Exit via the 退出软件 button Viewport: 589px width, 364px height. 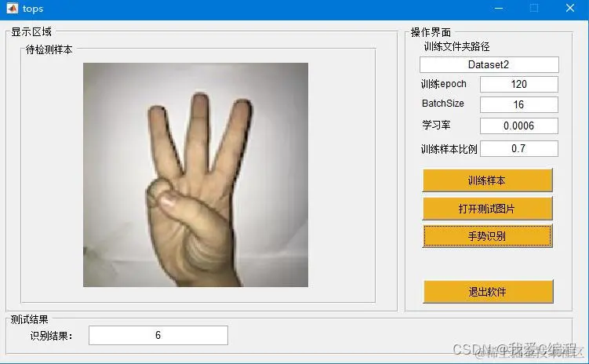pos(488,292)
